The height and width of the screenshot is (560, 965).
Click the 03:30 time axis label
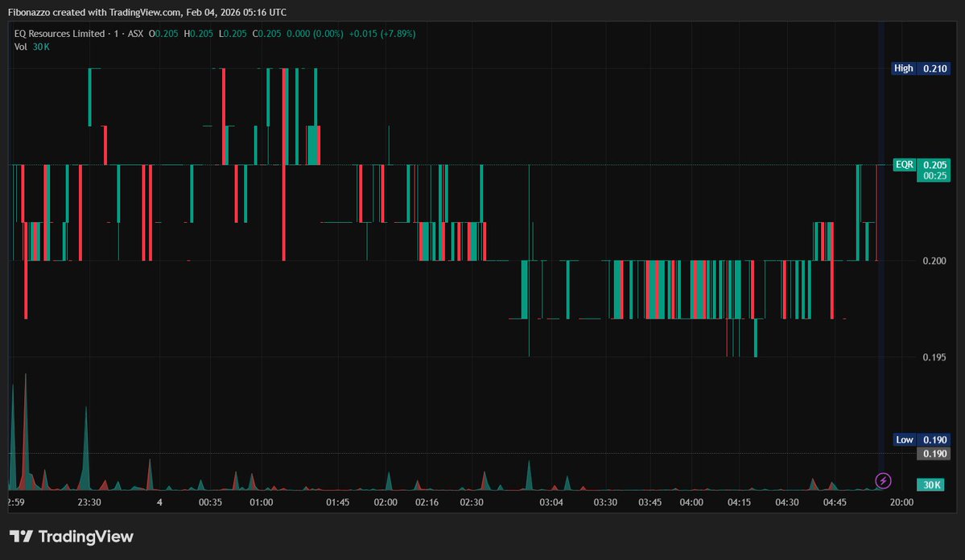click(605, 502)
